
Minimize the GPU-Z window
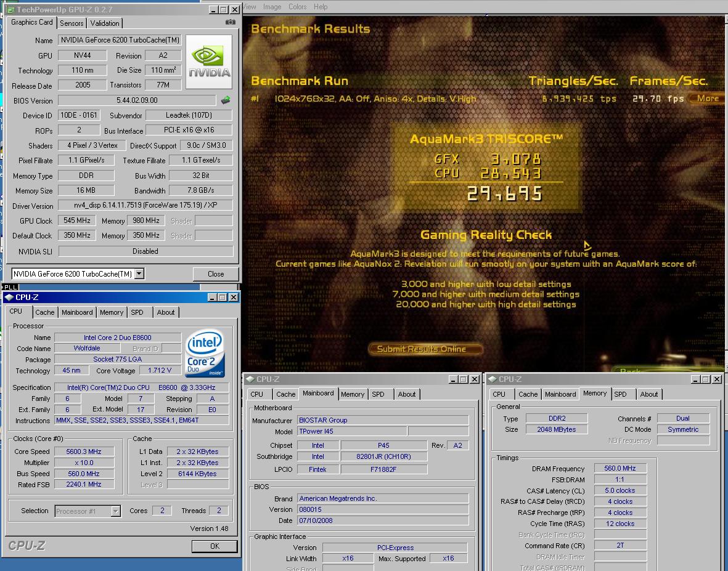pos(213,10)
